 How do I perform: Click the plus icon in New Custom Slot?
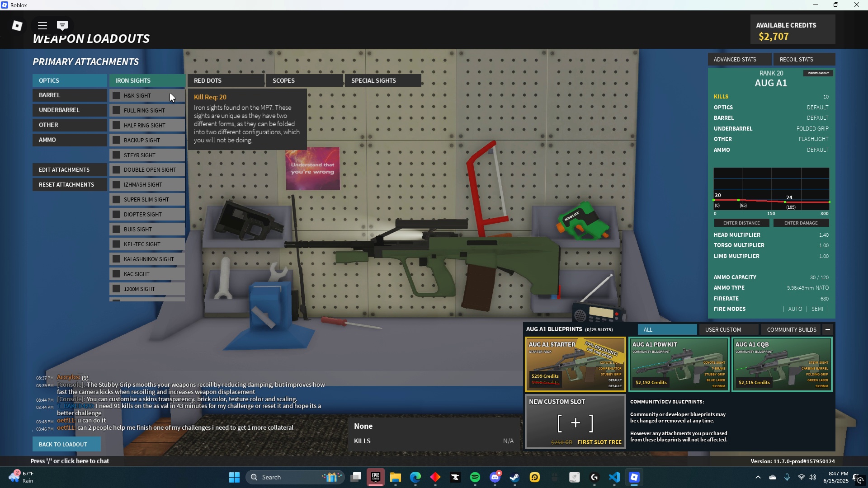click(576, 423)
